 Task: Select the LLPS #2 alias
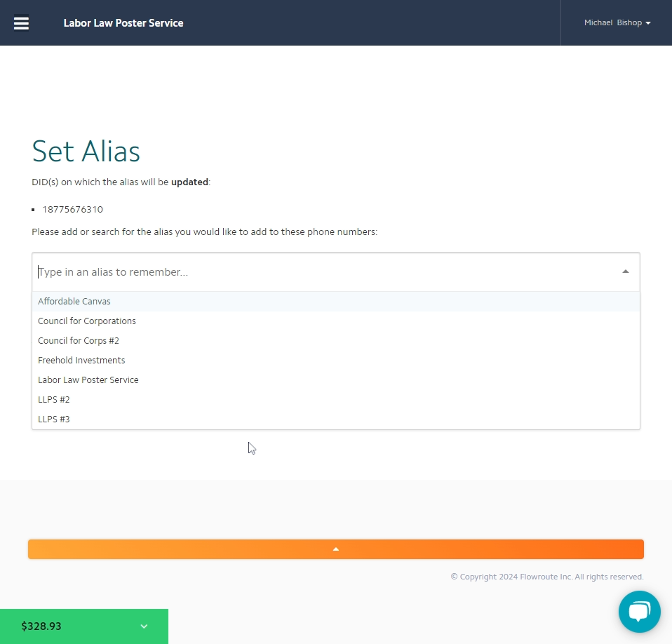point(54,400)
